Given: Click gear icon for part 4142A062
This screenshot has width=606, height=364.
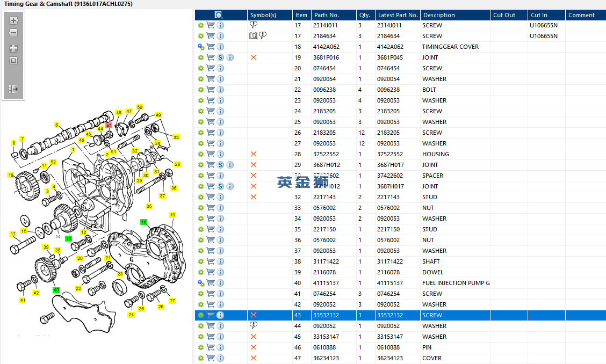Looking at the screenshot, I should point(201,47).
